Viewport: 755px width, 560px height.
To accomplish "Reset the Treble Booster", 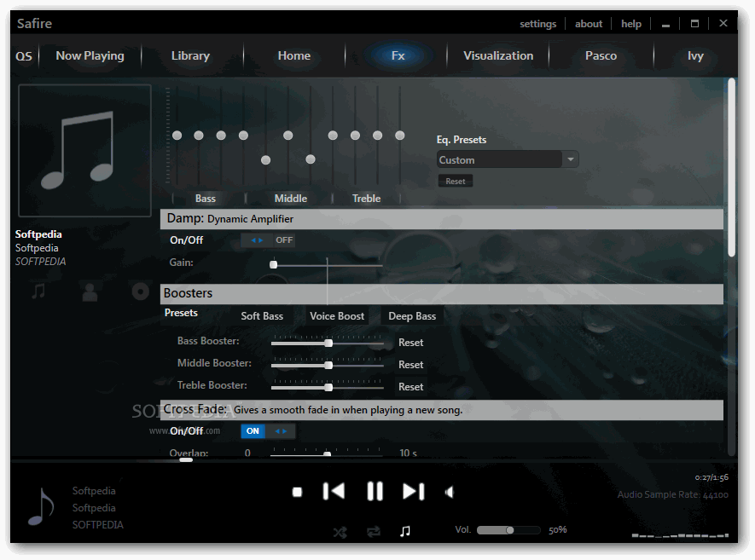I will pos(410,387).
